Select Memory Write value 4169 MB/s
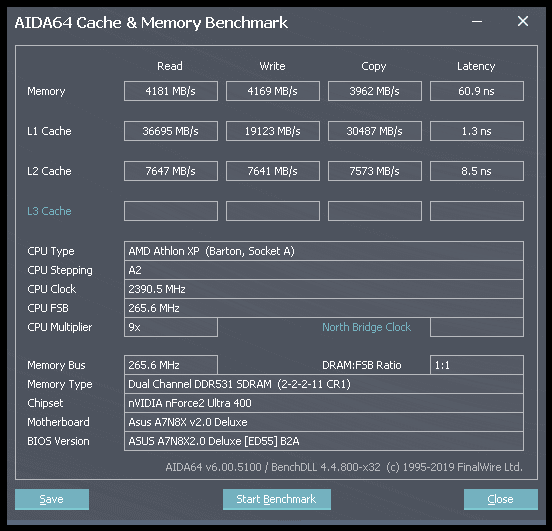The width and height of the screenshot is (552, 531). click(x=273, y=91)
